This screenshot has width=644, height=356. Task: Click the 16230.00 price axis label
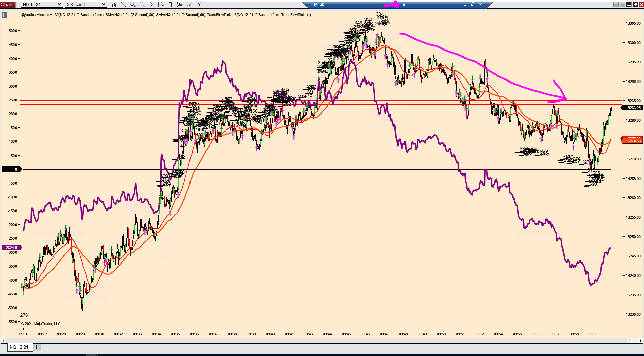[633, 314]
